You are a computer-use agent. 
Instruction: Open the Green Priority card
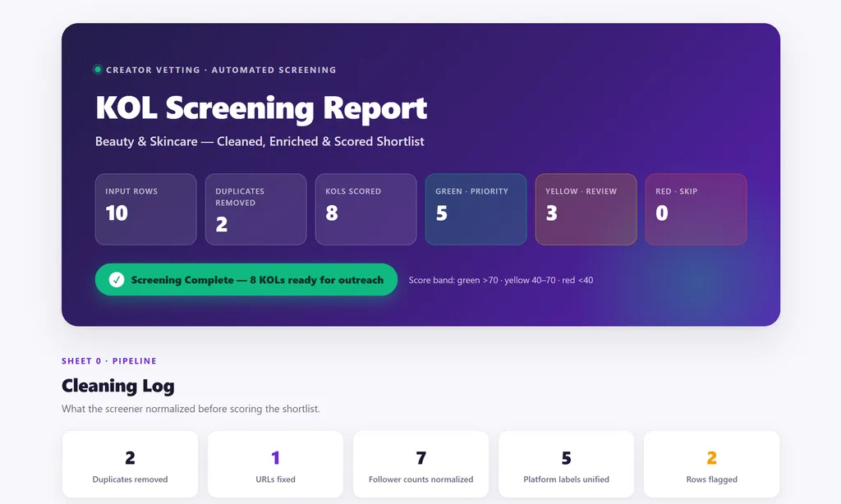[476, 209]
